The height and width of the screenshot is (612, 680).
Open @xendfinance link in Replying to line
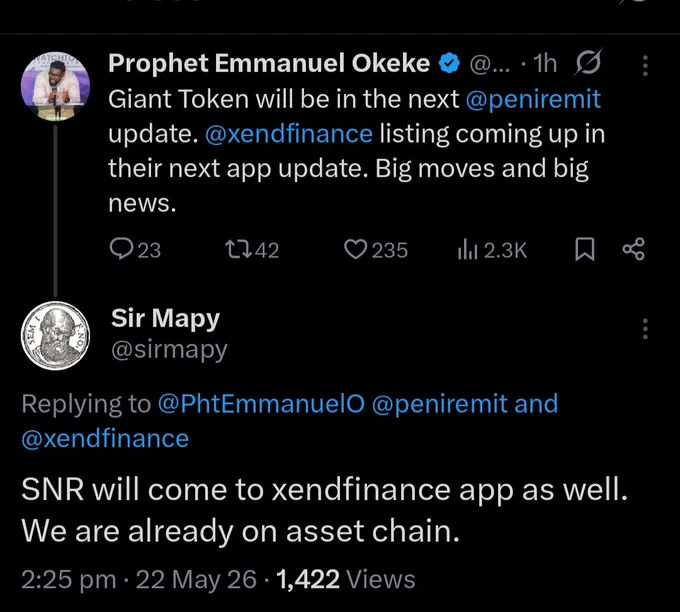click(105, 438)
